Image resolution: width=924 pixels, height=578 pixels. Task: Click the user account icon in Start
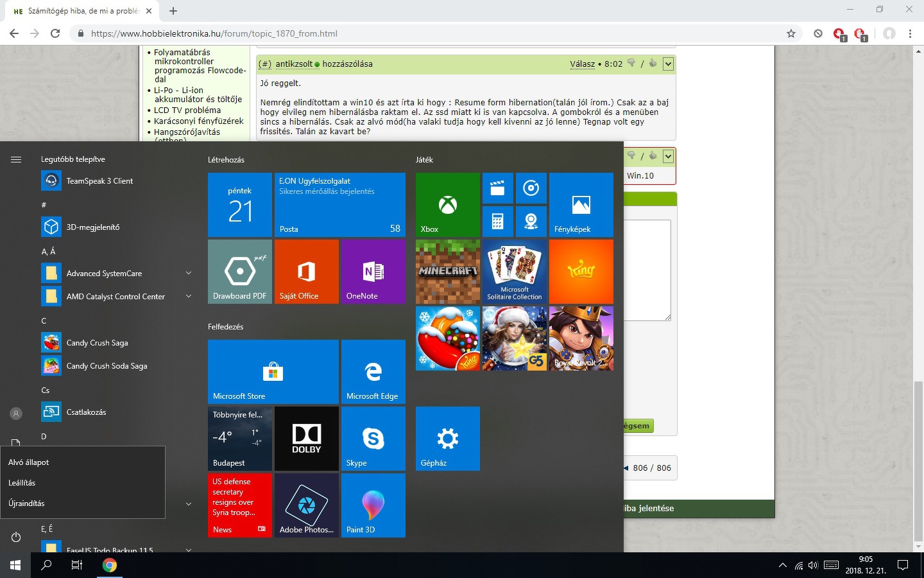[16, 414]
